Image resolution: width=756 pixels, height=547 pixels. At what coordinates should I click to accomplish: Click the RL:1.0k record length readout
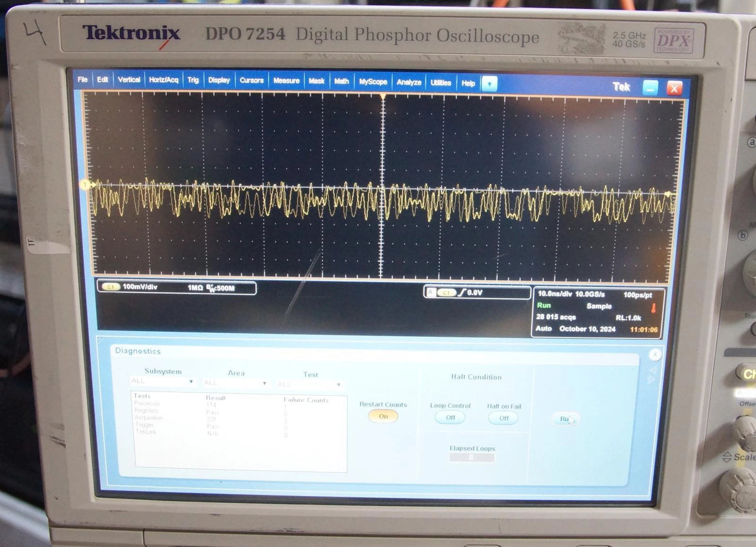[629, 318]
